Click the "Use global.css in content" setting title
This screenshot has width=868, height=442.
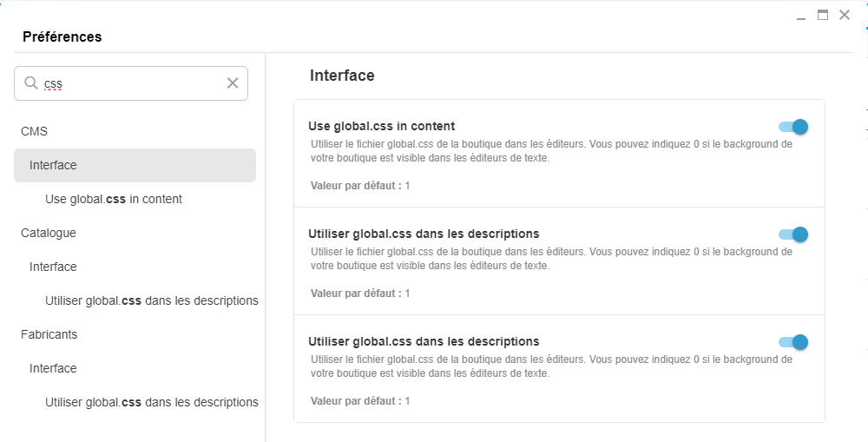(x=381, y=126)
